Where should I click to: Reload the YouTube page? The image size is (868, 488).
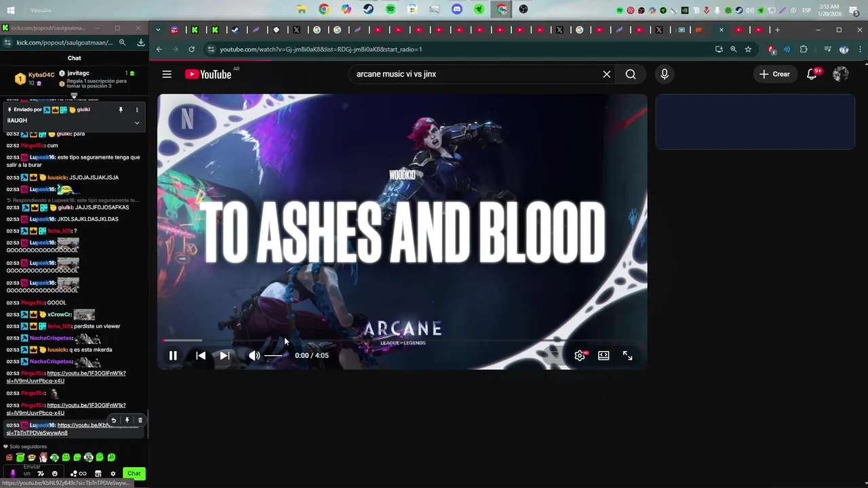[192, 49]
